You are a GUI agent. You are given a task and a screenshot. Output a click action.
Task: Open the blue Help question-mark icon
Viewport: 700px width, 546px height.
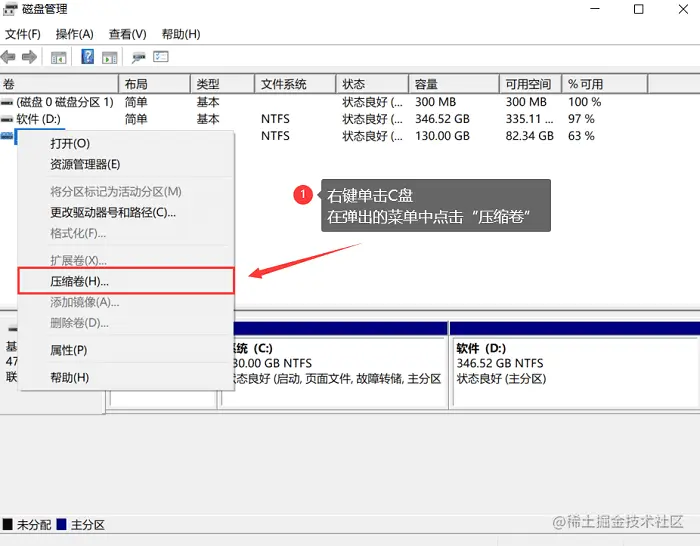coord(88,57)
